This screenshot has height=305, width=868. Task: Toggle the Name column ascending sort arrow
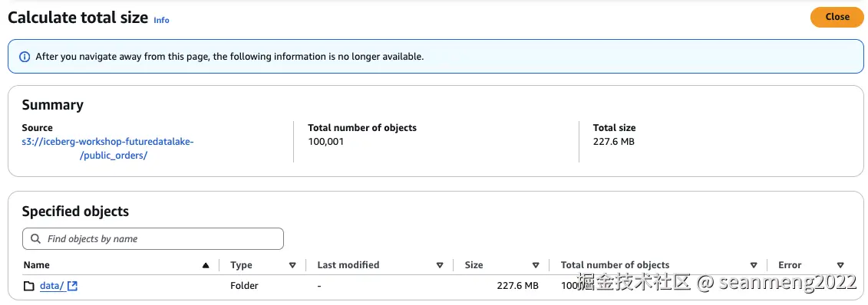point(206,265)
